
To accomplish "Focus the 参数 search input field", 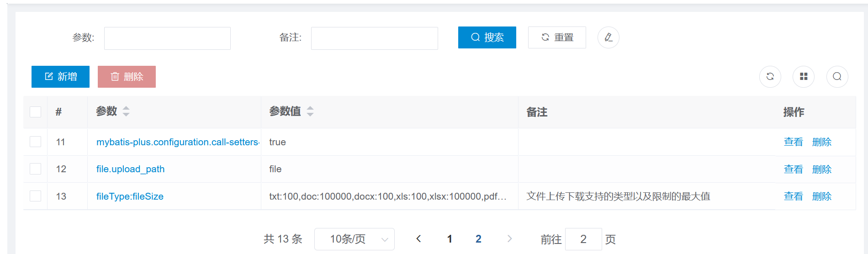I will (167, 38).
